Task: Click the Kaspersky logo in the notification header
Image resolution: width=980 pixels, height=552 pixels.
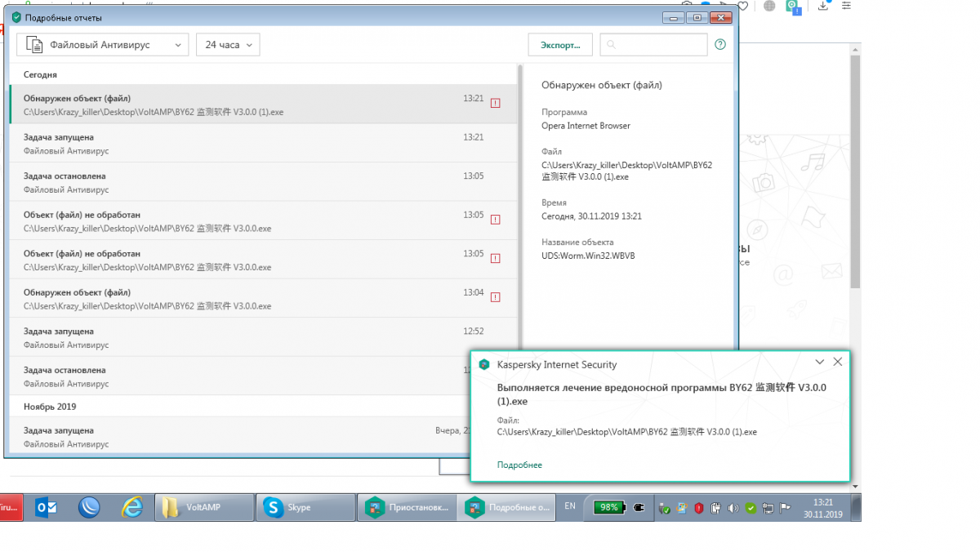Action: [x=484, y=364]
